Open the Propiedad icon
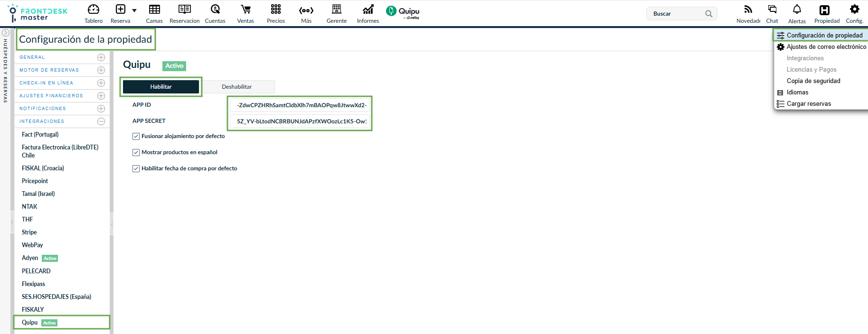868x334 pixels. pos(825,10)
